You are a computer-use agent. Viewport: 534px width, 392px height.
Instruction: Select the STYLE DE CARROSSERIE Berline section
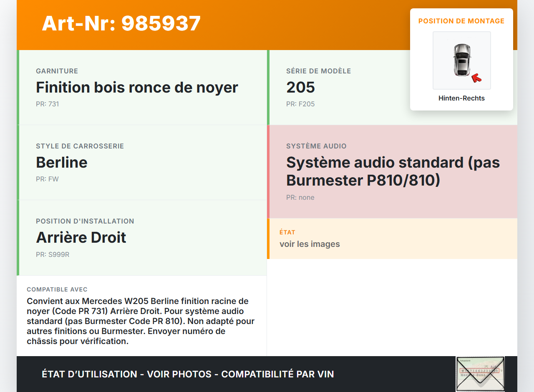coord(142,162)
